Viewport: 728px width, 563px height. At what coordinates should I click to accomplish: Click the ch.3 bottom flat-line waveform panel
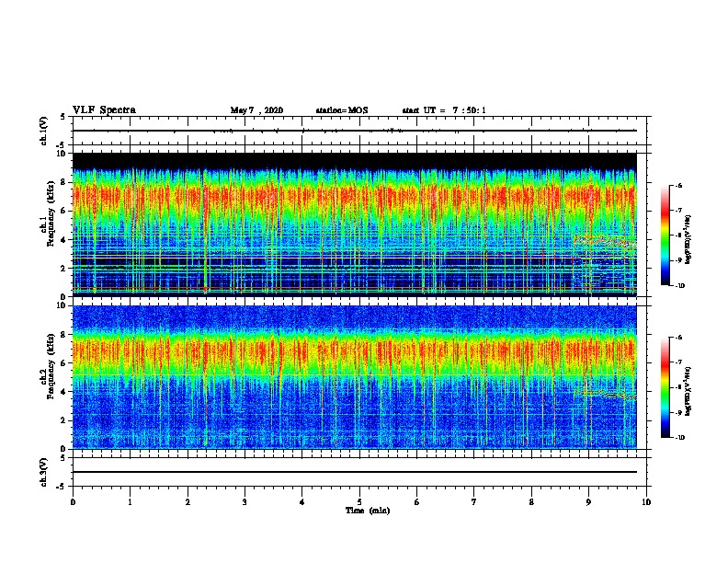(358, 472)
